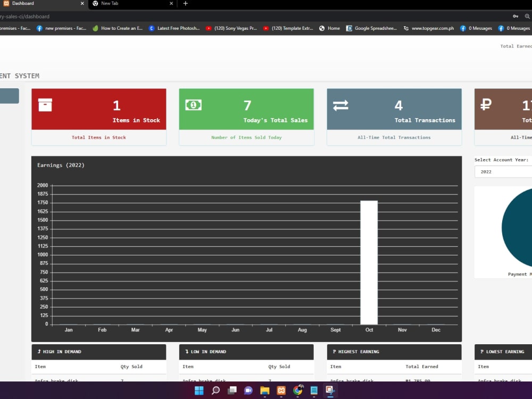Click the ruble icon beside LOWEST EARNING
Viewport: 532px width, 399px height.
point(482,352)
